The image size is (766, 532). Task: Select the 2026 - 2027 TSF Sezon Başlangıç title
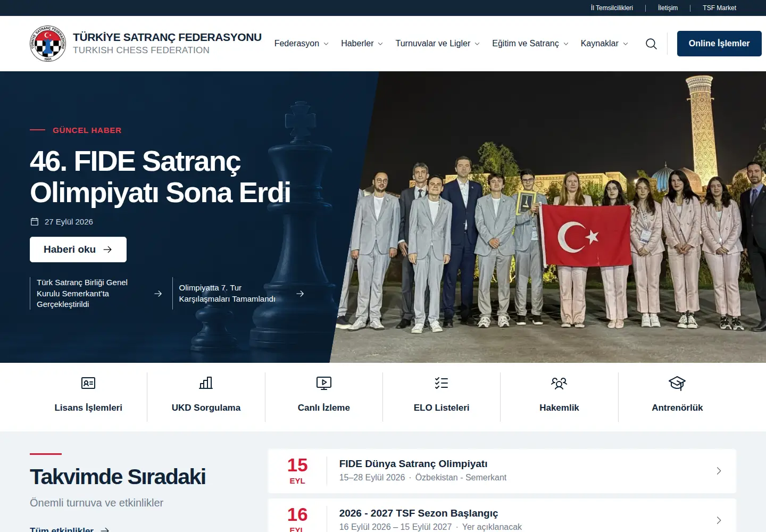click(x=419, y=513)
